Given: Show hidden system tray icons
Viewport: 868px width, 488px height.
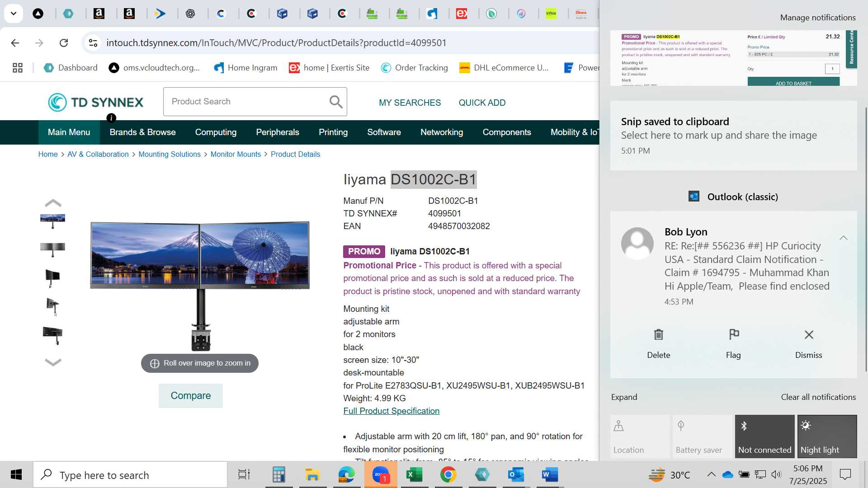Looking at the screenshot, I should 711,474.
